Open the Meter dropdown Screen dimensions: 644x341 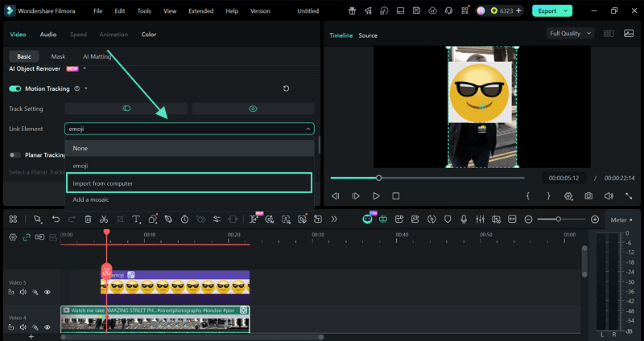coord(621,220)
